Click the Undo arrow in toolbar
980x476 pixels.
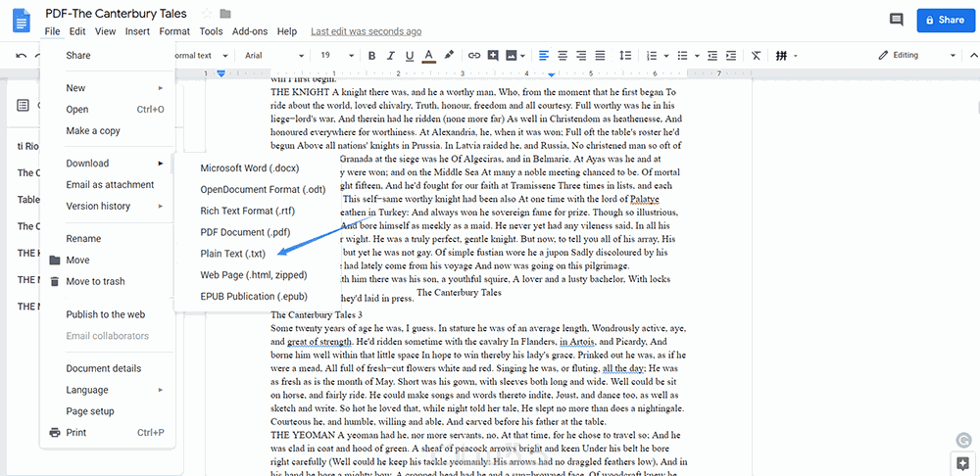(22, 56)
